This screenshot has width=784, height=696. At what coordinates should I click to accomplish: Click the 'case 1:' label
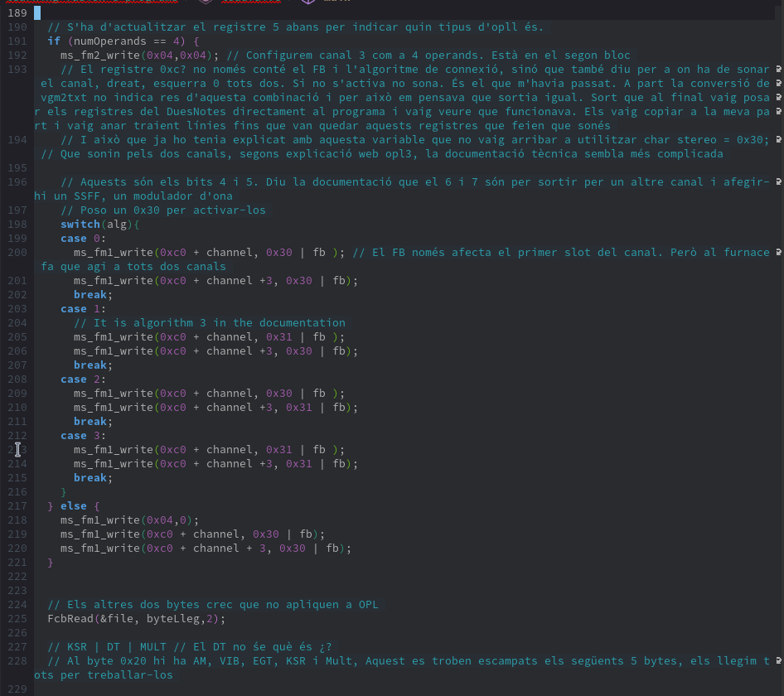pyautogui.click(x=83, y=309)
